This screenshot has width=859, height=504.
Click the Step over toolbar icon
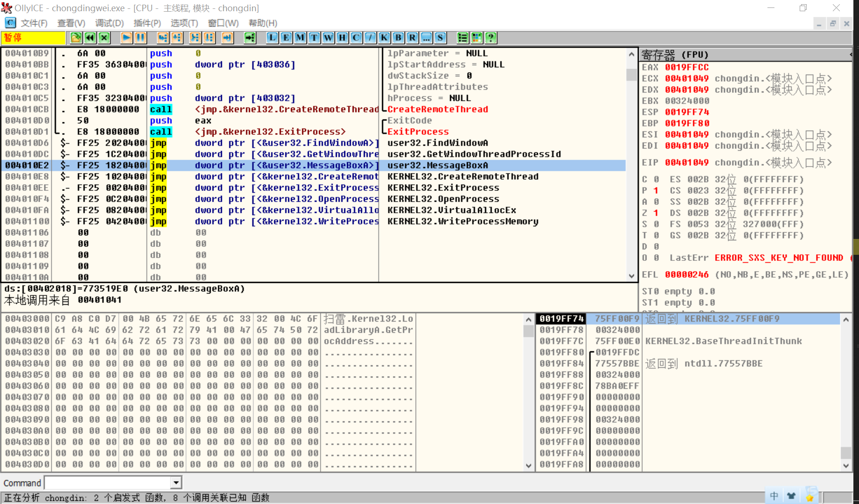tap(177, 38)
